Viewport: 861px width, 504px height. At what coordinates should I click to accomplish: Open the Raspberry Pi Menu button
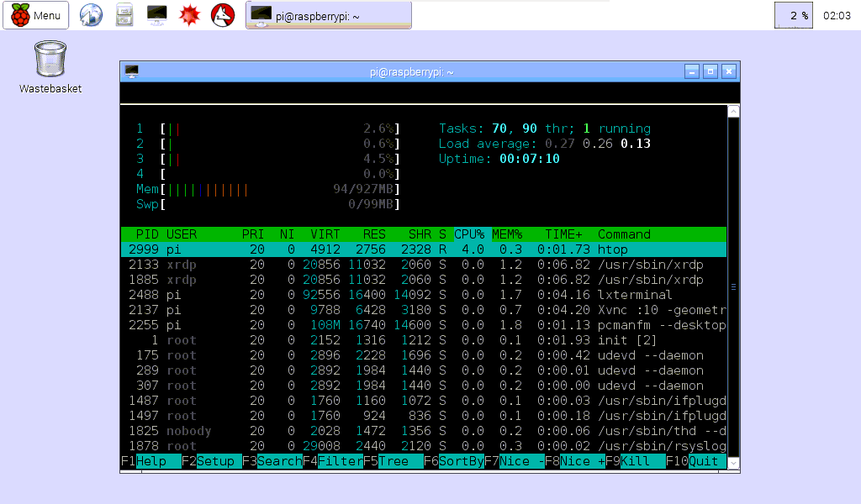click(35, 15)
